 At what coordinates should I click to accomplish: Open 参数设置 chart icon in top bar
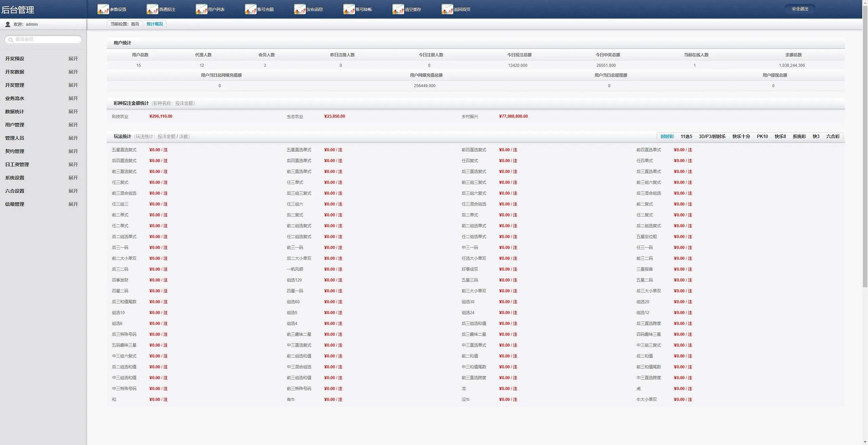[103, 9]
